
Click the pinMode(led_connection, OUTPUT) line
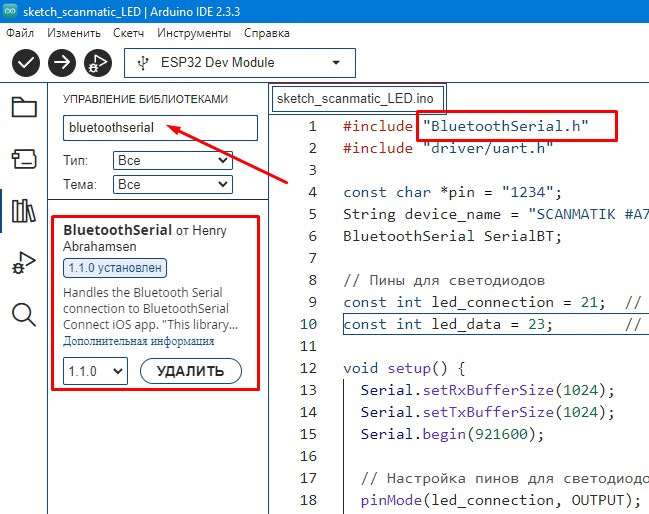500,500
